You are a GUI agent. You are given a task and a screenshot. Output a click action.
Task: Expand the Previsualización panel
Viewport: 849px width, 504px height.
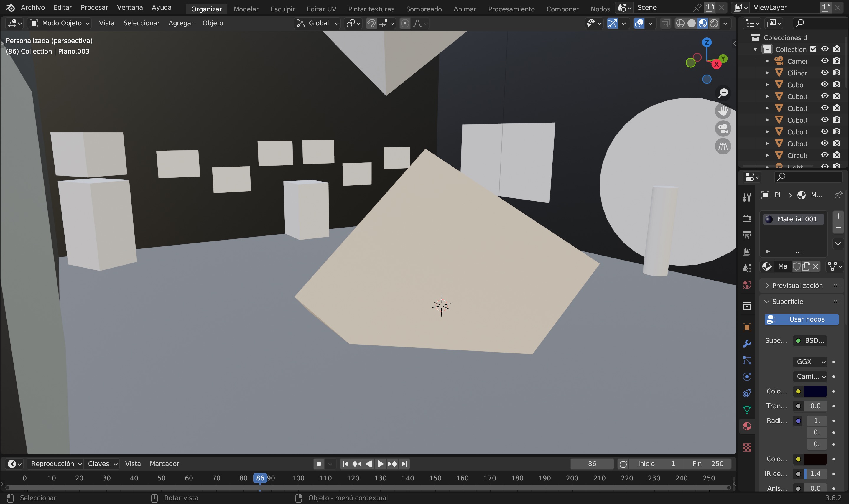coord(797,286)
